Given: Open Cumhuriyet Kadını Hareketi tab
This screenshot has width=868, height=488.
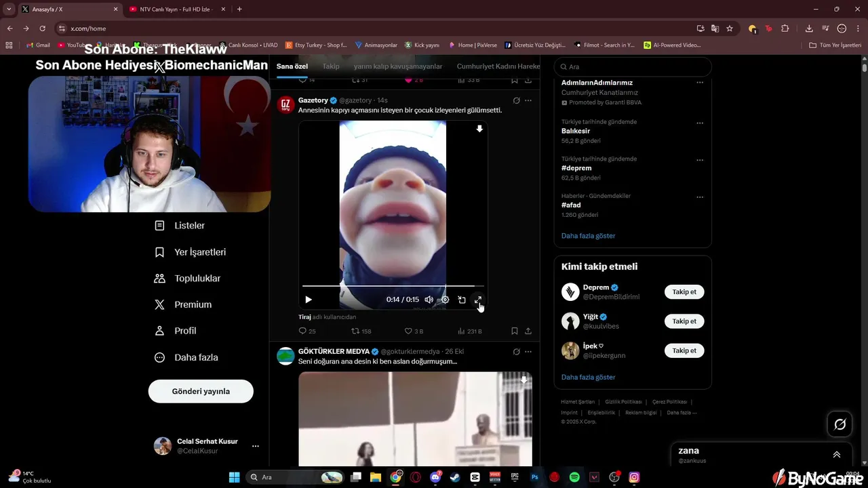Looking at the screenshot, I should pos(498,66).
